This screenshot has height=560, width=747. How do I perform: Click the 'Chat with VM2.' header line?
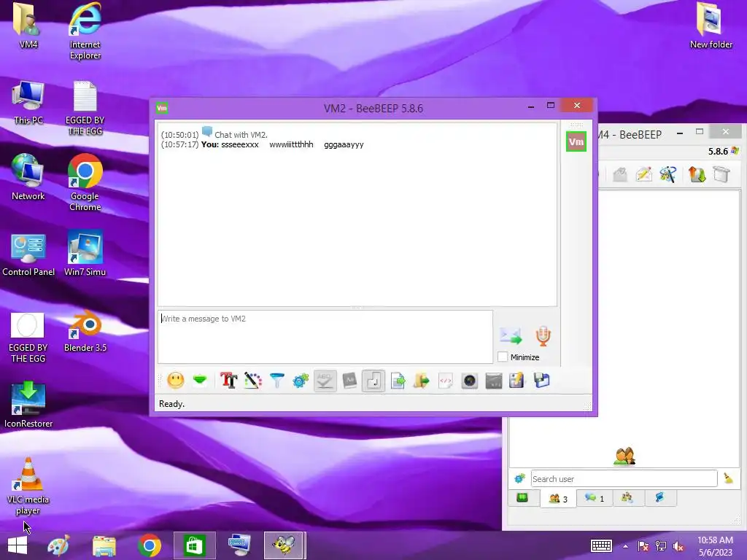241,135
